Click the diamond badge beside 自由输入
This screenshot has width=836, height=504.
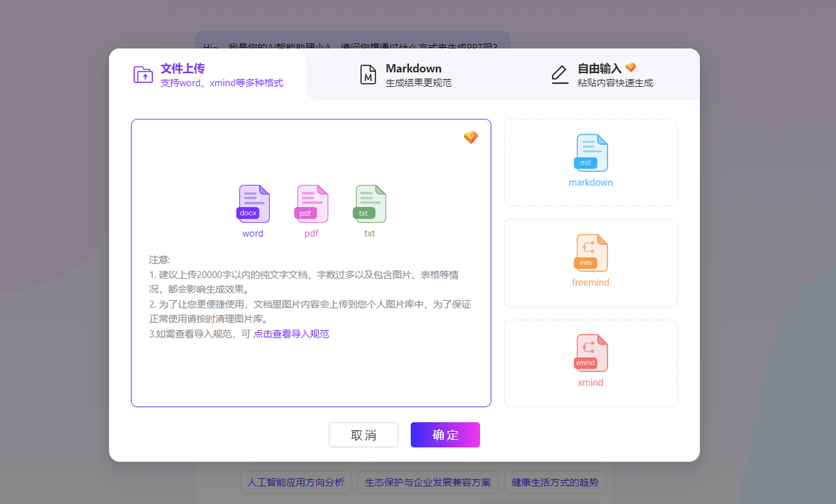click(x=630, y=67)
